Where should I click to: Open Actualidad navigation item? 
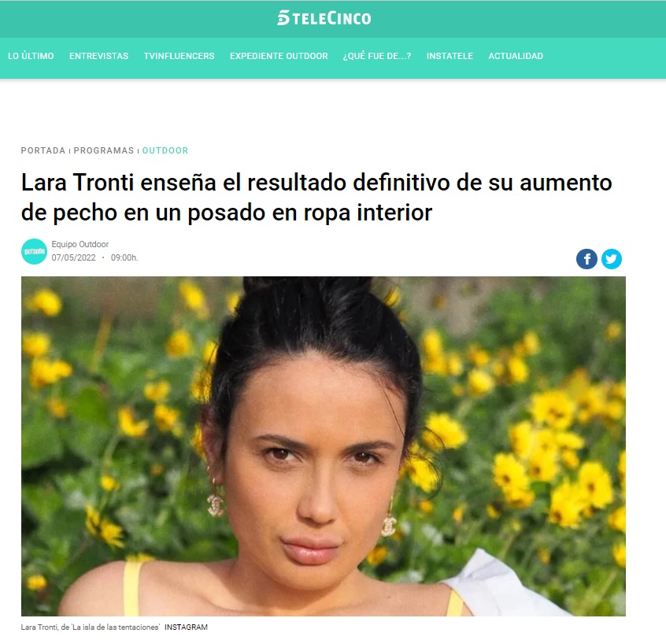click(516, 56)
